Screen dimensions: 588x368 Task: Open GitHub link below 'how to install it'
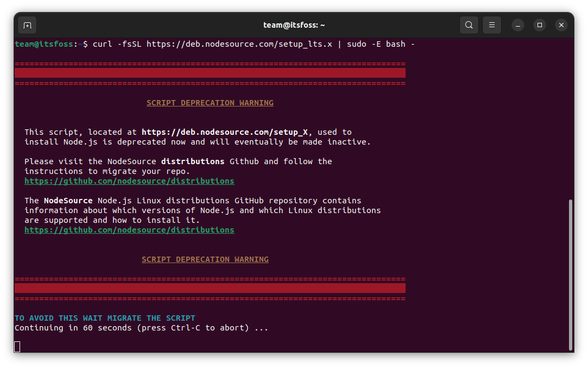pos(129,230)
